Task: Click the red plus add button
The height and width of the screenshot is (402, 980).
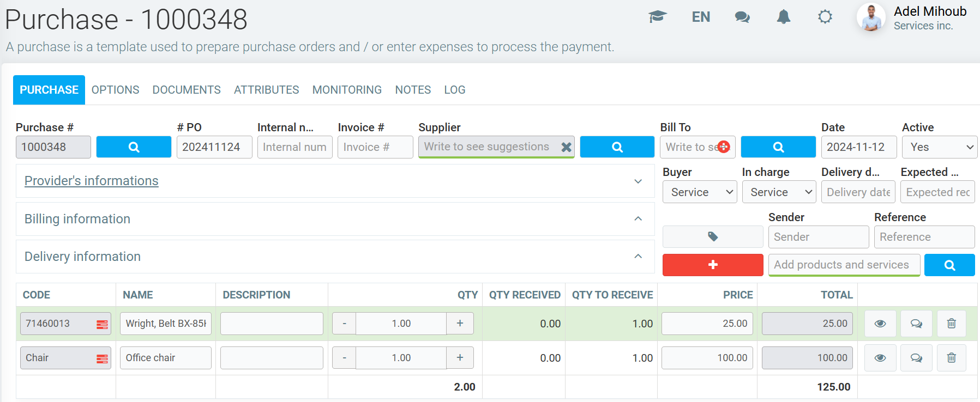Action: click(712, 265)
